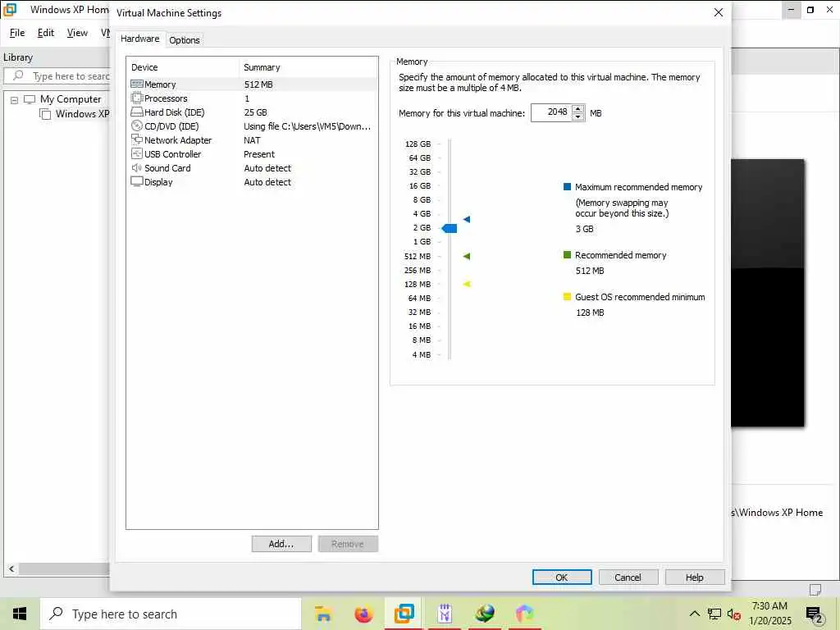
Task: Click the blue maximum recommended memory marker
Action: click(x=467, y=219)
